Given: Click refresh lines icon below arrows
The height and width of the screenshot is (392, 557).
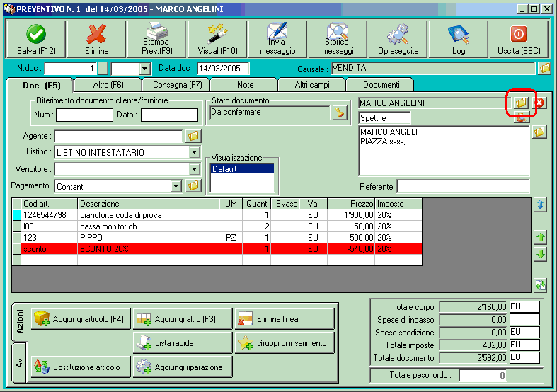Looking at the screenshot, I should pyautogui.click(x=540, y=284).
